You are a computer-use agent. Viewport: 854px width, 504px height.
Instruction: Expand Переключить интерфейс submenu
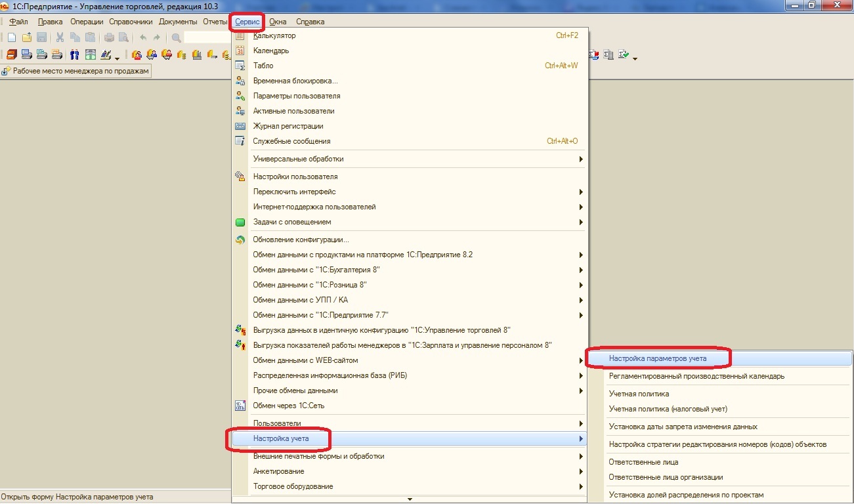tap(410, 192)
